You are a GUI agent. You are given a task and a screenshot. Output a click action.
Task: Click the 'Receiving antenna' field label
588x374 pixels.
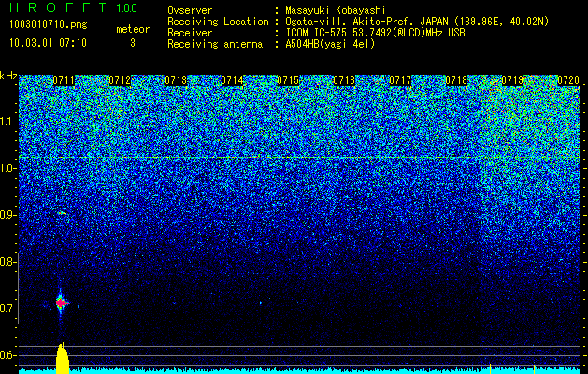[x=215, y=44]
